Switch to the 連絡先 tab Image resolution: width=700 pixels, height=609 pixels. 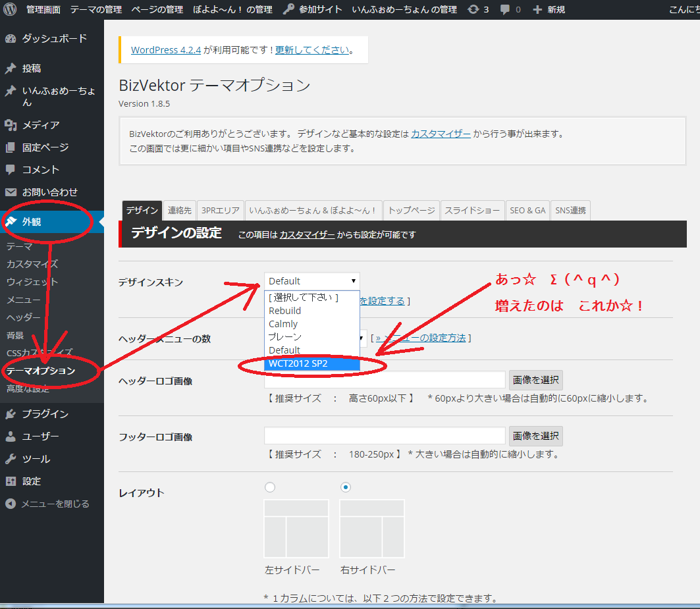click(180, 210)
